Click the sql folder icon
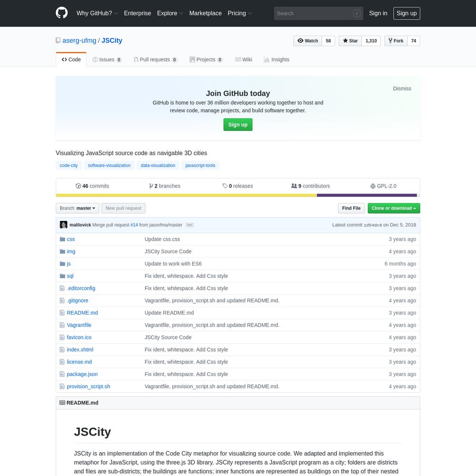Screen dimensions: 476x476 (x=62, y=276)
